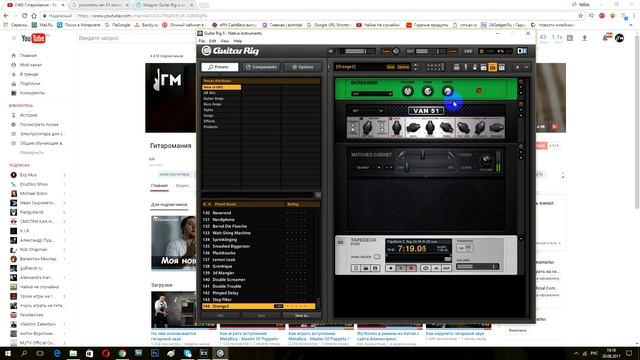The width and height of the screenshot is (640, 360).
Task: Open the Van 51 amp preset dropdown
Action: tap(367, 111)
